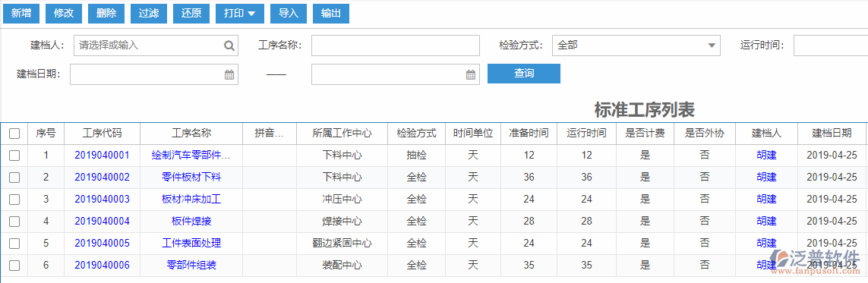868x283 pixels.
Task: Click the 导入 button
Action: click(289, 14)
